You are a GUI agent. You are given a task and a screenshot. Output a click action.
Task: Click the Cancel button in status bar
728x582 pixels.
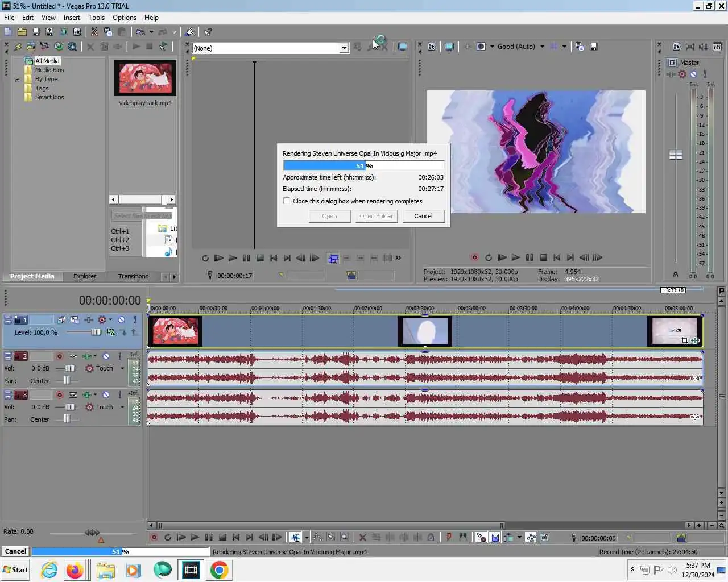[x=15, y=551]
